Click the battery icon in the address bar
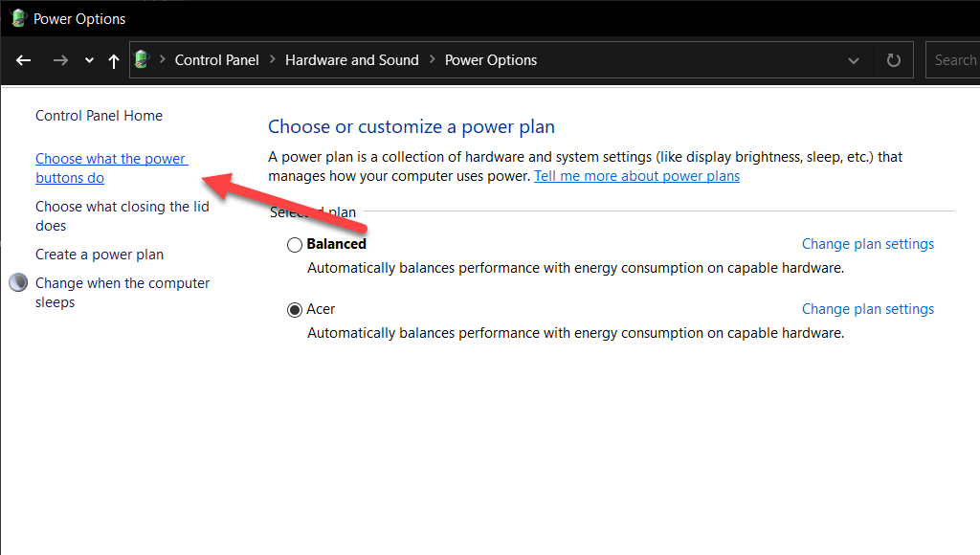This screenshot has height=555, width=980. (x=143, y=60)
